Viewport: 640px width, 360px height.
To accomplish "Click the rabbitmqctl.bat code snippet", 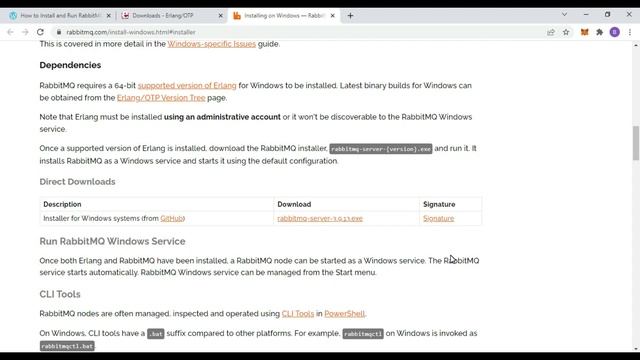I will coord(67,346).
